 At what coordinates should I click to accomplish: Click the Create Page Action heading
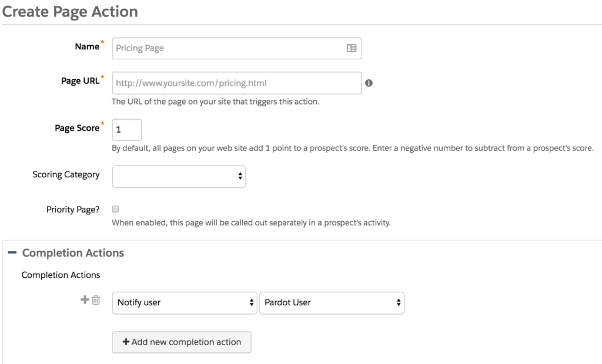[x=70, y=12]
